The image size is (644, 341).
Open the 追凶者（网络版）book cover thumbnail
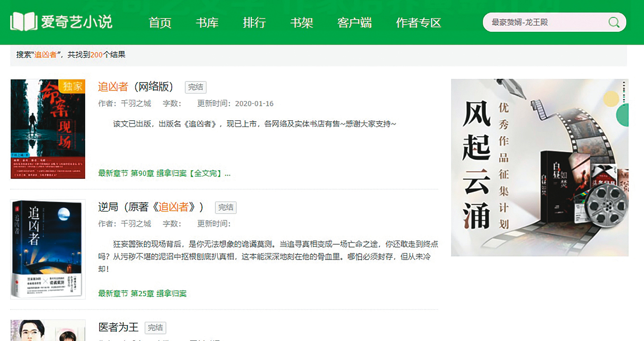48,129
